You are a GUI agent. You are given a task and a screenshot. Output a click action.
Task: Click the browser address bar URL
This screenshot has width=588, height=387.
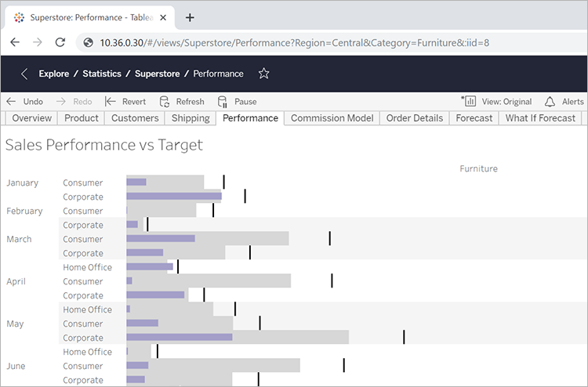pyautogui.click(x=294, y=43)
